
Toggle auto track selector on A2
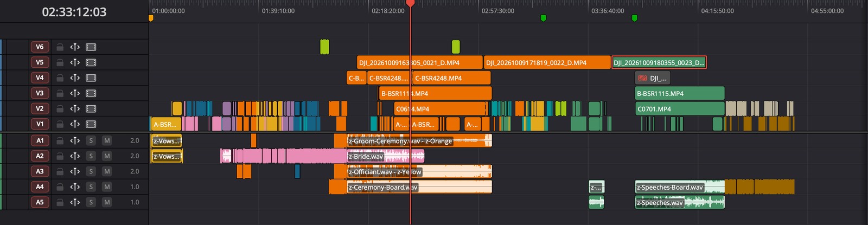75,156
